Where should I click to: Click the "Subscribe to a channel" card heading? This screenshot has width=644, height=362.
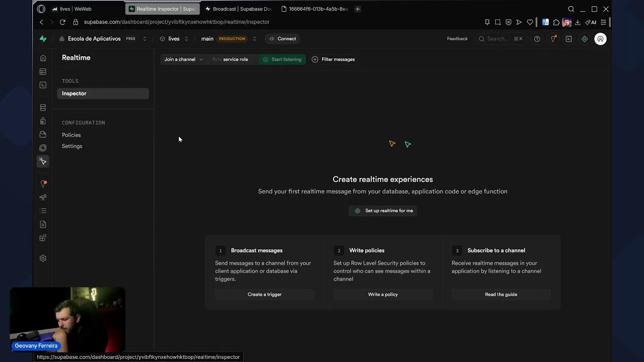[496, 250]
